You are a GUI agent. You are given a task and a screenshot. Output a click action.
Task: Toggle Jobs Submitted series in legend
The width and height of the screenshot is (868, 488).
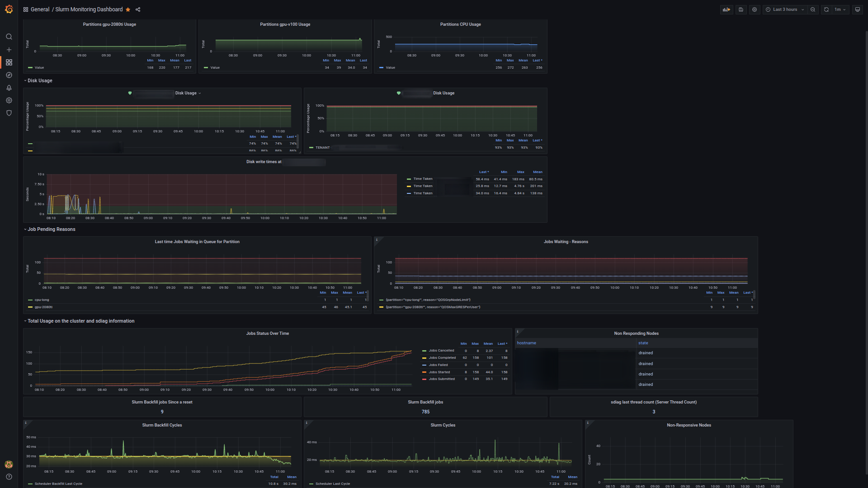pyautogui.click(x=442, y=379)
